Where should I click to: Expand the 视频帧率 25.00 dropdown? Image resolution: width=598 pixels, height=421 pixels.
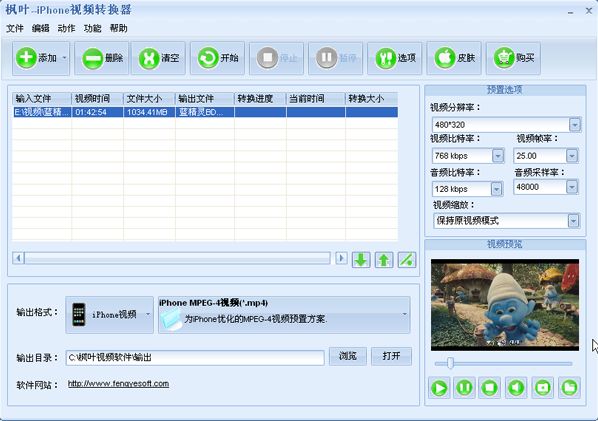571,156
